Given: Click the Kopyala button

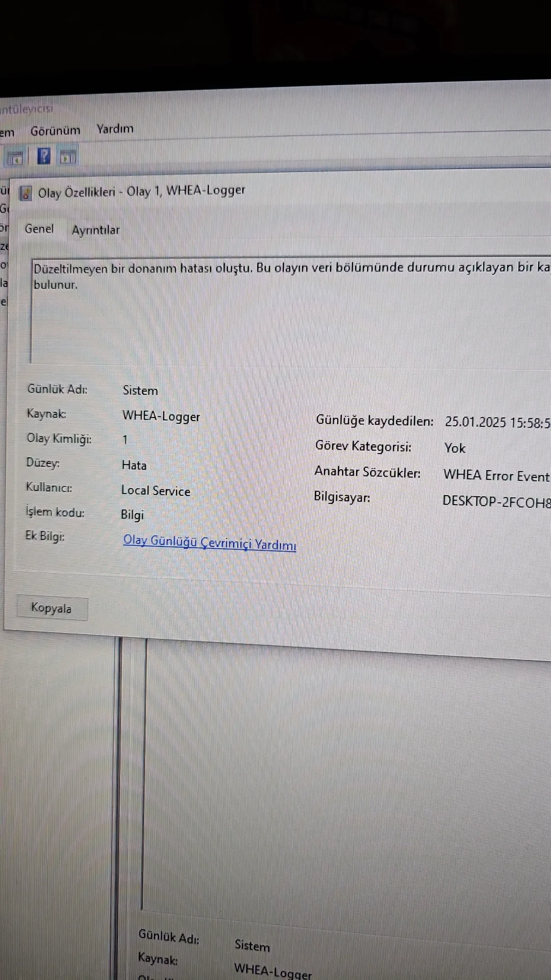Looking at the screenshot, I should coord(52,608).
